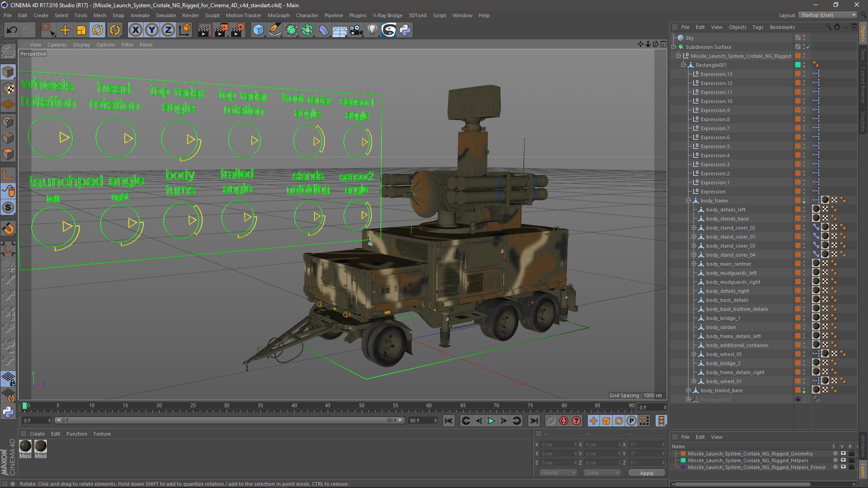868x488 pixels.
Task: Click the timeline preview range slider
Action: coord(229,420)
